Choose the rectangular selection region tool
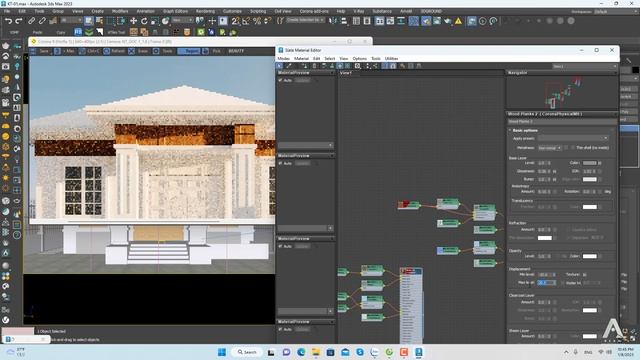This screenshot has height=360, width=640. click(110, 20)
